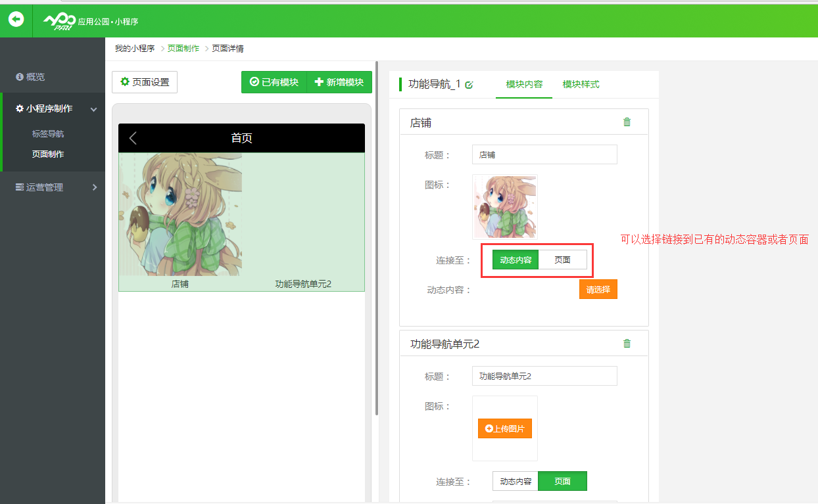Screen dimensions: 818x504
Task: Open 标签导航 in the sidebar submenu
Action: 48,134
